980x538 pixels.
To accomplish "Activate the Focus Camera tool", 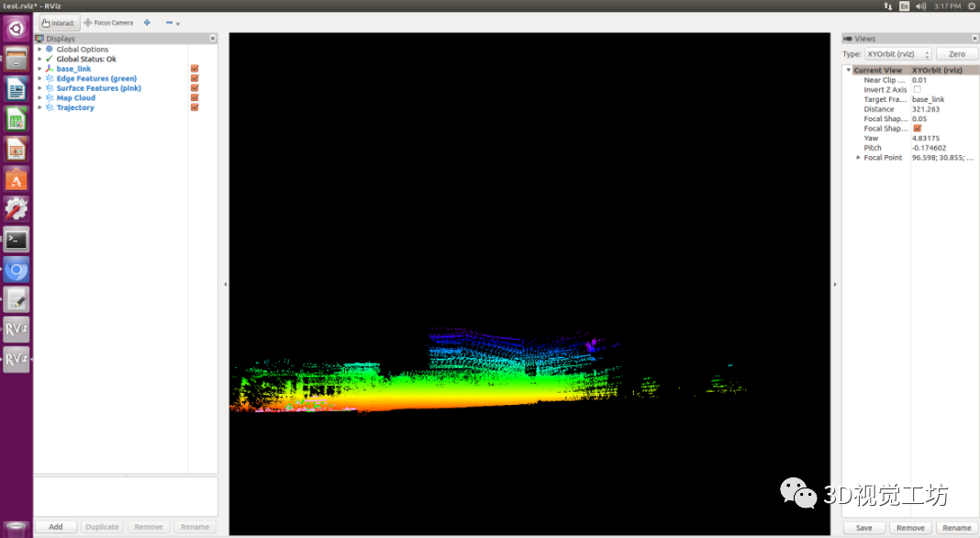I will [x=110, y=23].
